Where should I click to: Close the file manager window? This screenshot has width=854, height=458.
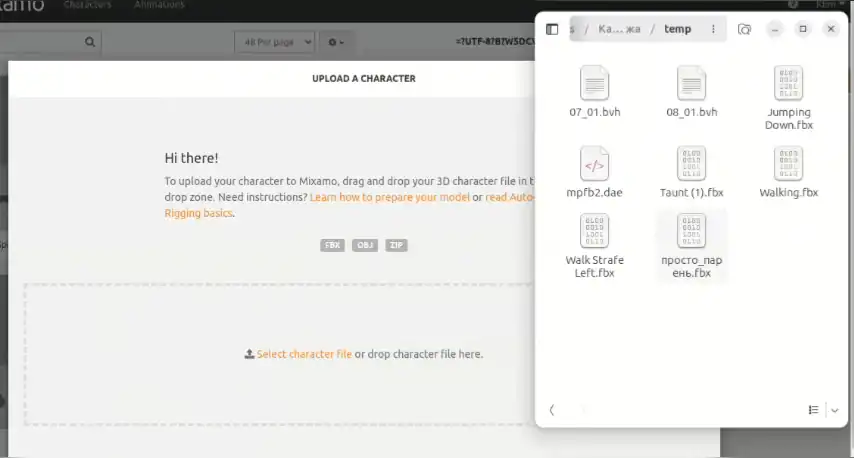(x=831, y=29)
